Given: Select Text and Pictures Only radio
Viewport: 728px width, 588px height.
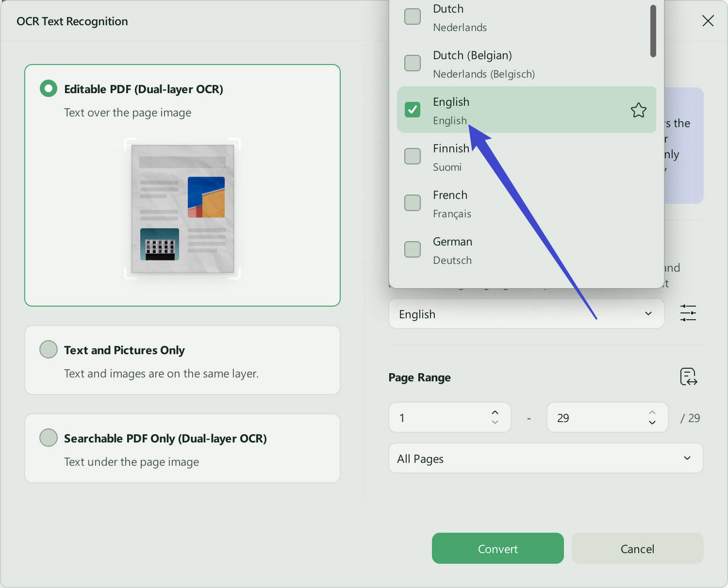Looking at the screenshot, I should pyautogui.click(x=49, y=349).
